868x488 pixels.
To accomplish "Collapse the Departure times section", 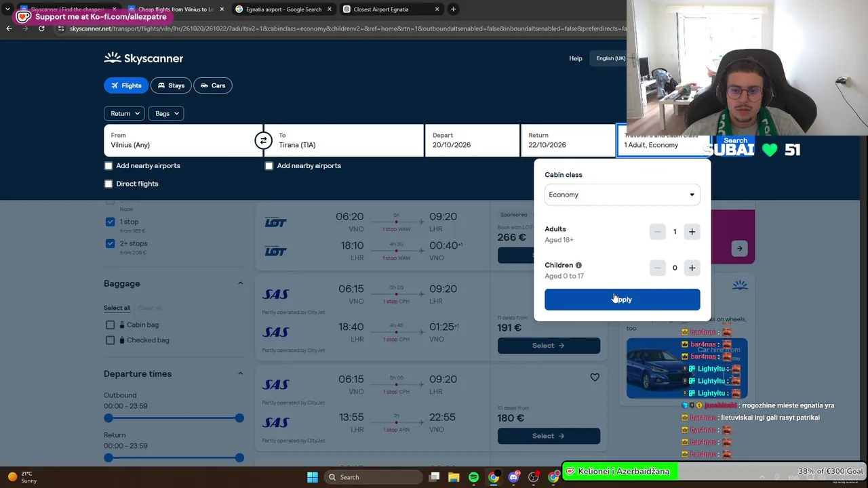I will pyautogui.click(x=240, y=373).
